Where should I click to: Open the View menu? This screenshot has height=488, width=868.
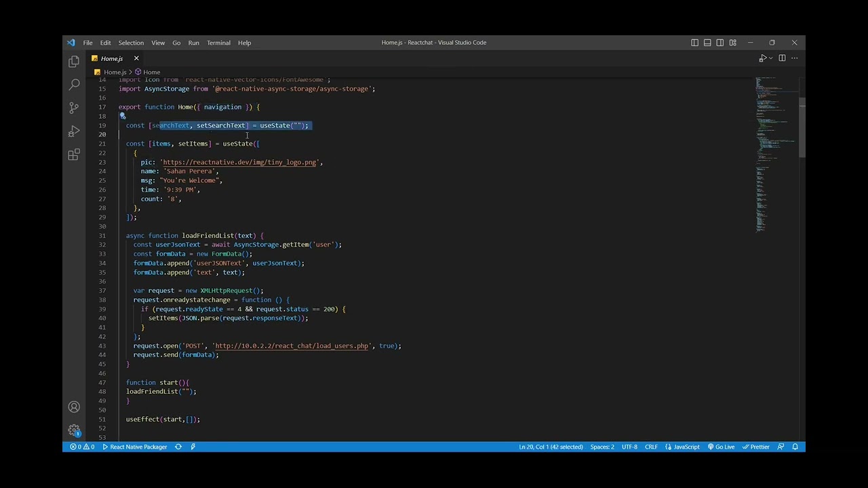(x=158, y=43)
